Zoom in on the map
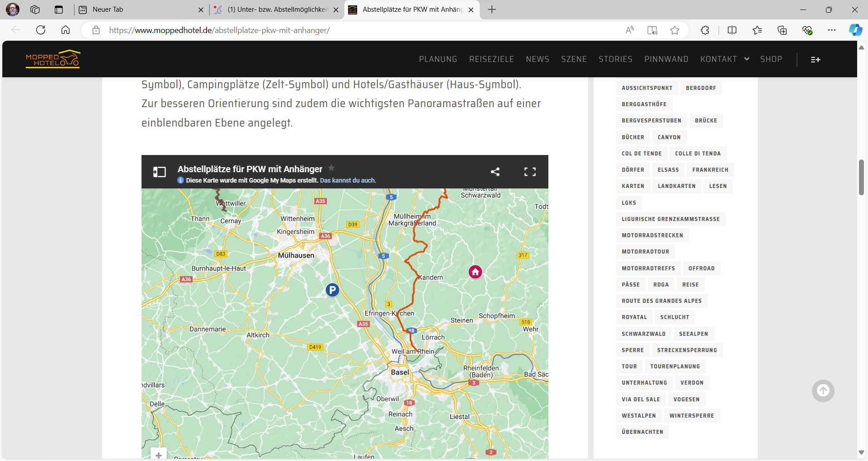The image size is (868, 461). tap(159, 454)
